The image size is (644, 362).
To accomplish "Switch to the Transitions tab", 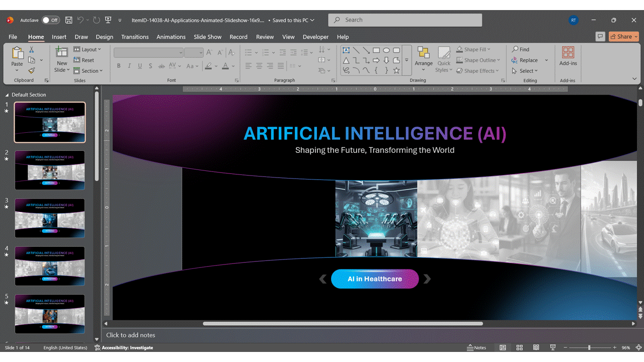I will point(135,37).
